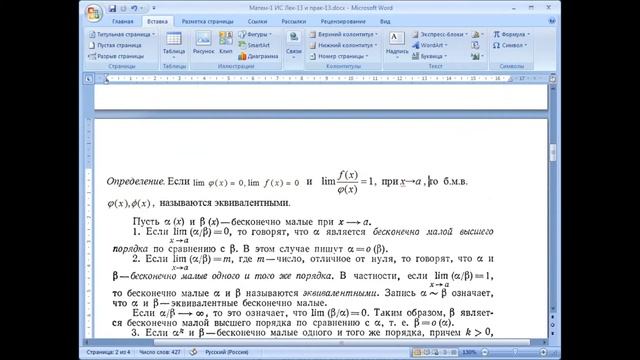Screen dimensions: 640x360
Task: Click the word count Число слов: 427
Action: 160,352
